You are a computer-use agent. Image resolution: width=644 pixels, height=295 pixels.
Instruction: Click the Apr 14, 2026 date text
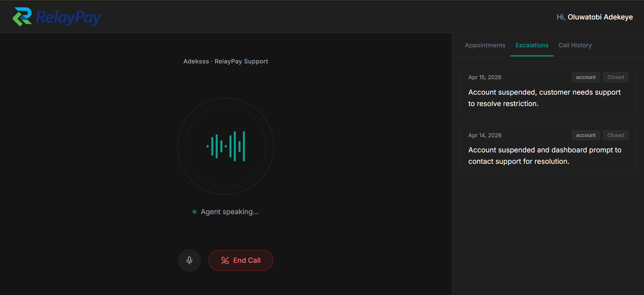(485, 135)
